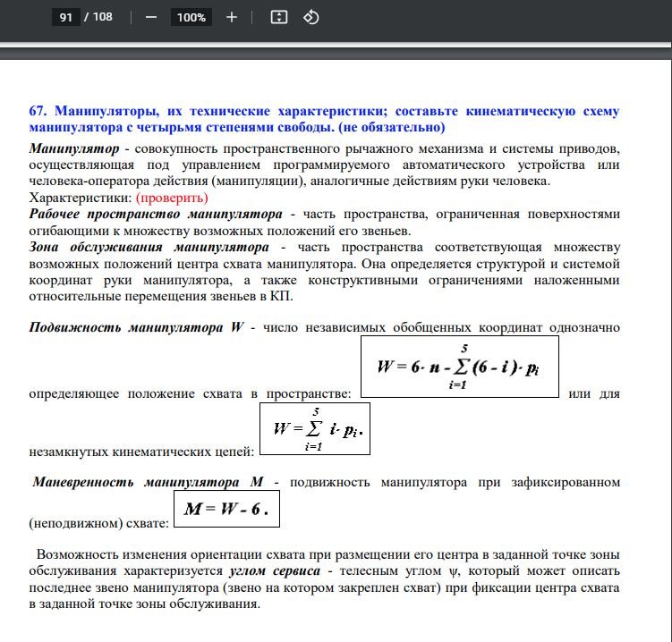Click the red text "(проверить)"
This screenshot has height=642, width=672.
tap(172, 197)
